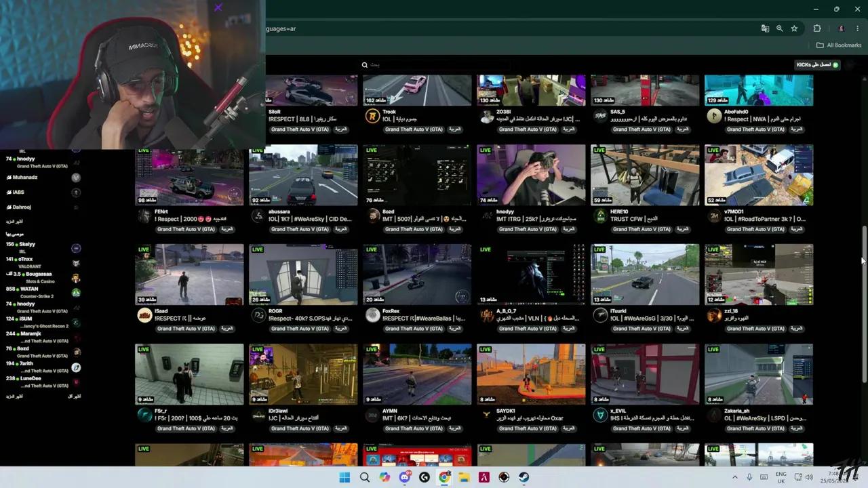Open ISaad's channel avatar
The image size is (868, 488).
tap(144, 316)
